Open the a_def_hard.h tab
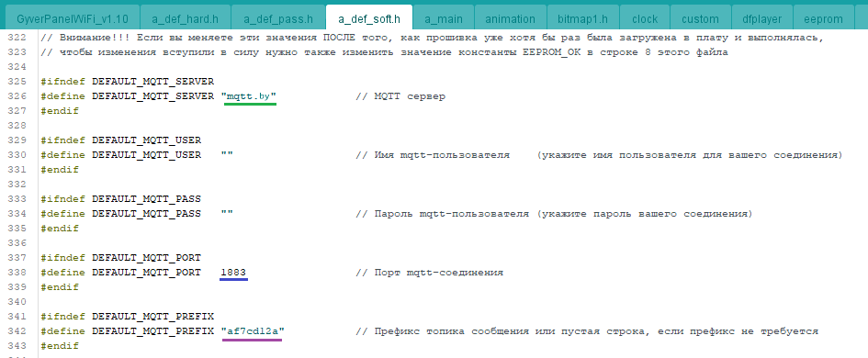 (x=185, y=18)
